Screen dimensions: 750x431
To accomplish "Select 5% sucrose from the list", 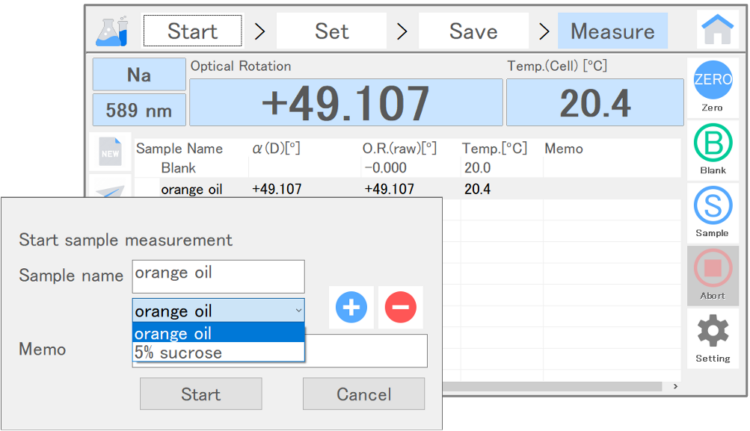I will (218, 352).
